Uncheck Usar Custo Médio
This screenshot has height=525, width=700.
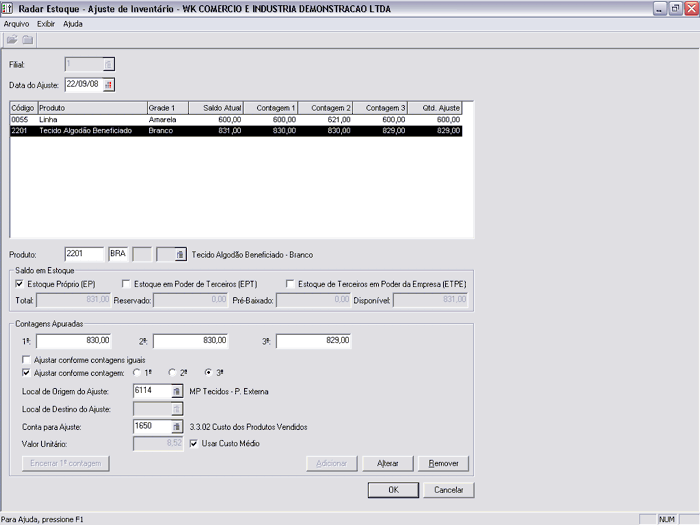click(x=193, y=443)
